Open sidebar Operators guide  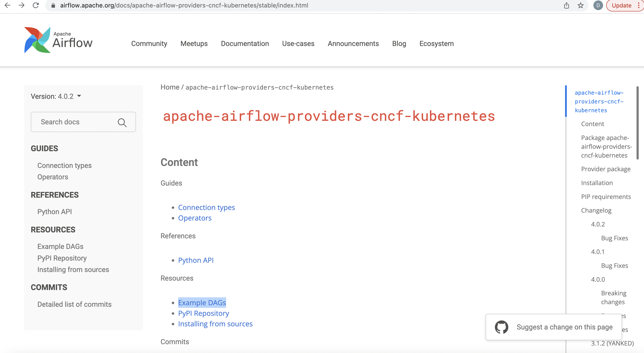[53, 177]
